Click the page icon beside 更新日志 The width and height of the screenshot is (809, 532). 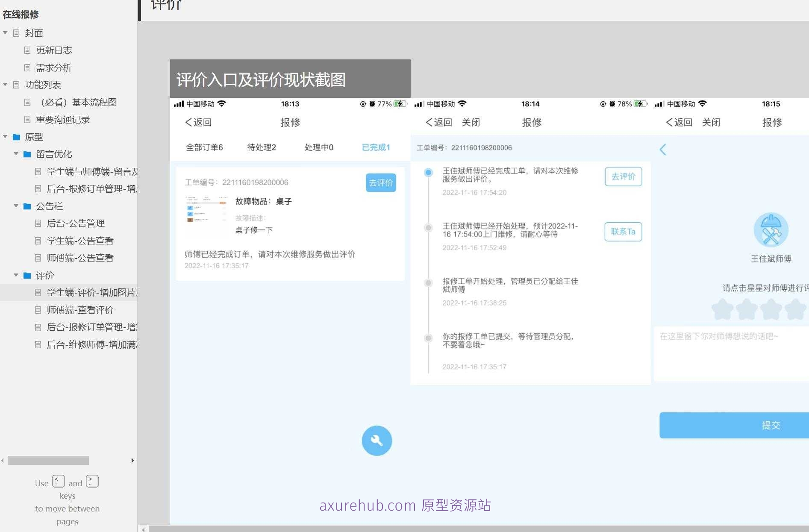coord(26,50)
